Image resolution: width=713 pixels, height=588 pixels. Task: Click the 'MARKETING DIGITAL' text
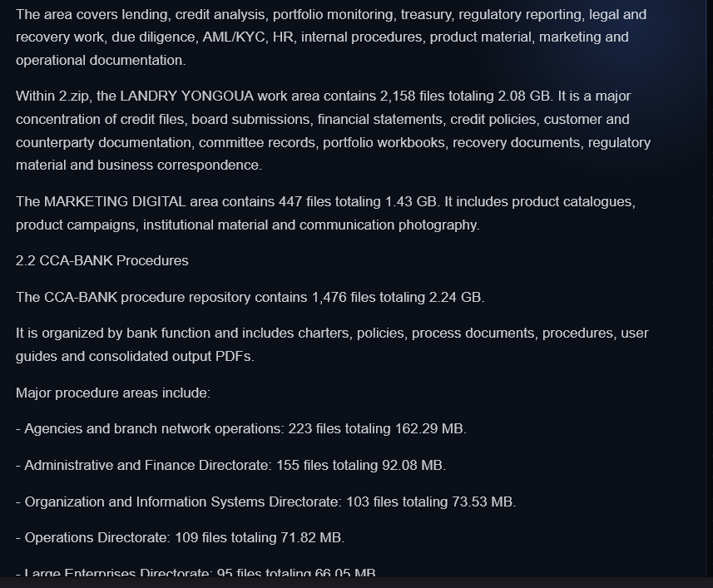[x=115, y=202]
